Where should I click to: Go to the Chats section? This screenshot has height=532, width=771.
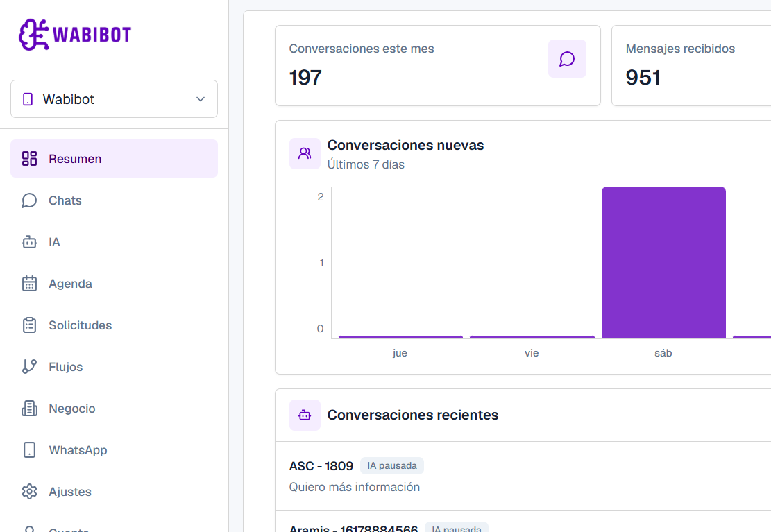114,200
